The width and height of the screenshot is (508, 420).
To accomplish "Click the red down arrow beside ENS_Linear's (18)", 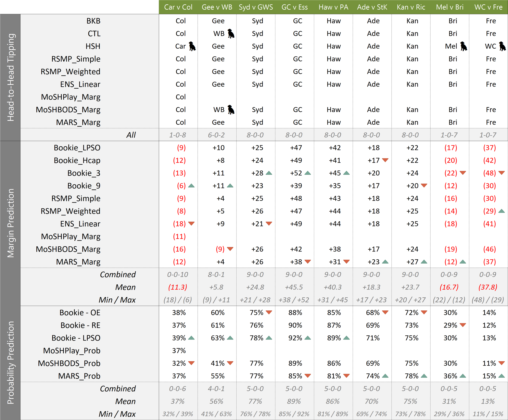I will pos(191,224).
